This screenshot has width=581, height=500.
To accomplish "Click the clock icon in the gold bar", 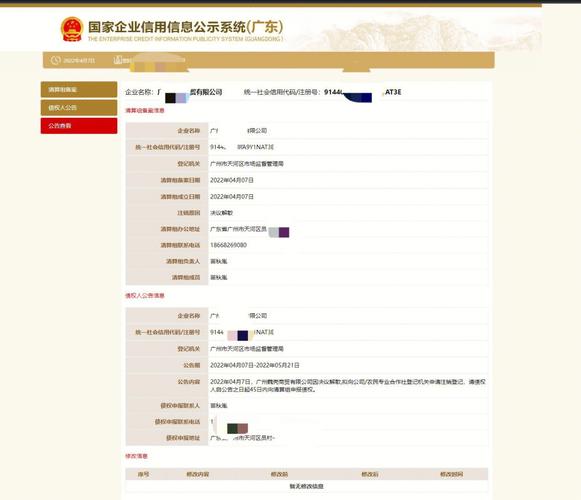I will point(56,60).
